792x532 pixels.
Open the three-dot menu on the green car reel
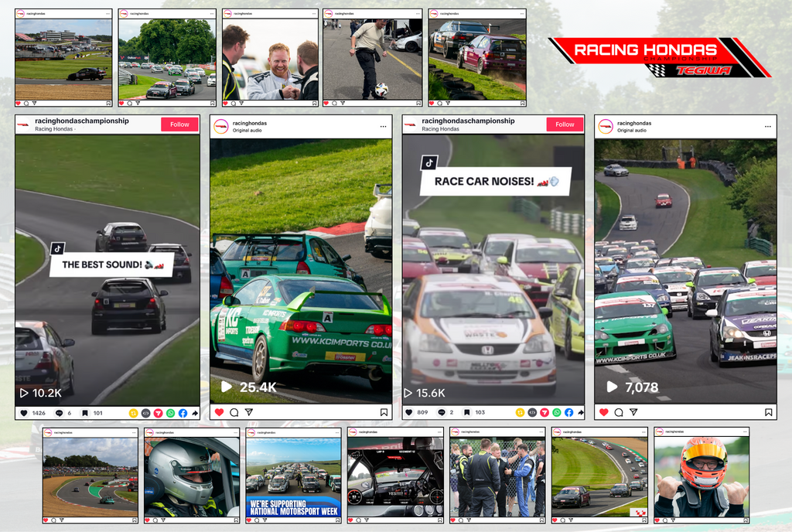(382, 126)
